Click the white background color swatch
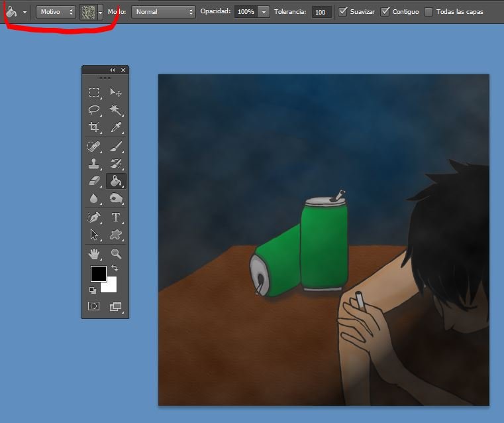This screenshot has height=423, width=504. coord(109,285)
